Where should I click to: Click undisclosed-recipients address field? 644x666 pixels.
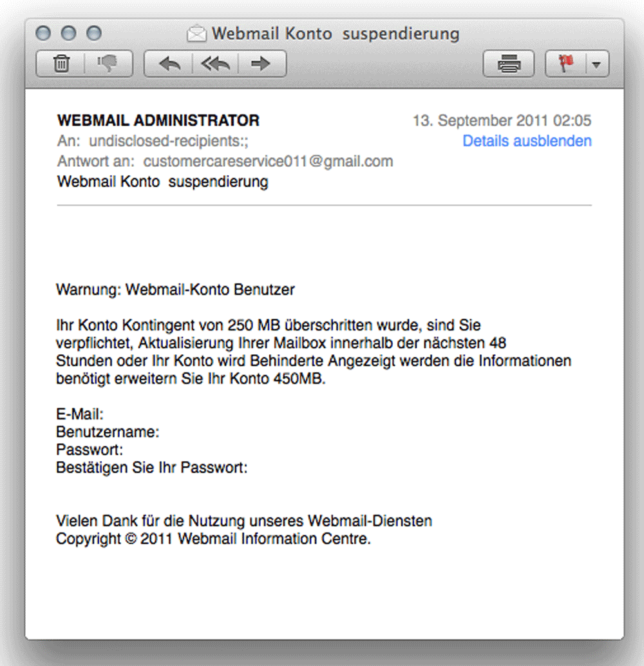tap(169, 141)
